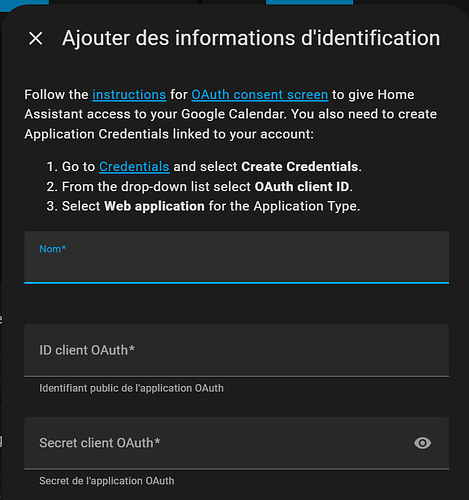Click the Google Calendar mention in the intro paragraph
The width and height of the screenshot is (469, 500).
pyautogui.click(x=234, y=114)
